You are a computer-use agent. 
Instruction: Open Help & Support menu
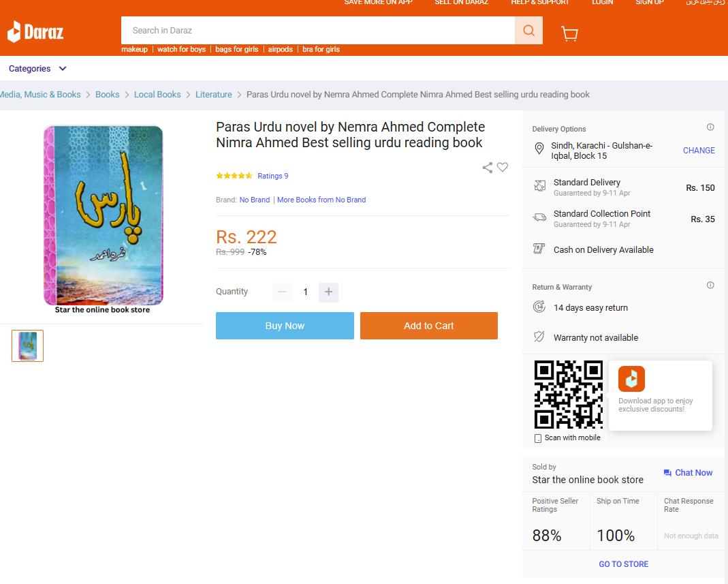pos(540,2)
